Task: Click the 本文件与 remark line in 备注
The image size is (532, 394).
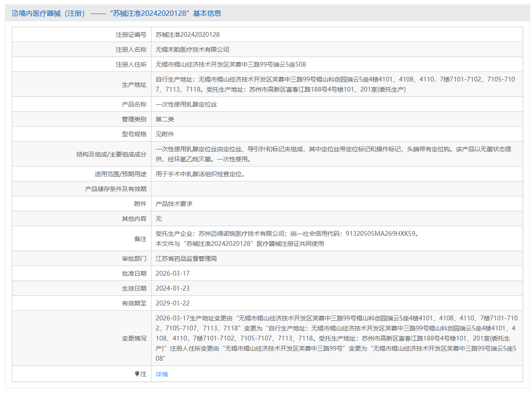Action: coord(240,244)
